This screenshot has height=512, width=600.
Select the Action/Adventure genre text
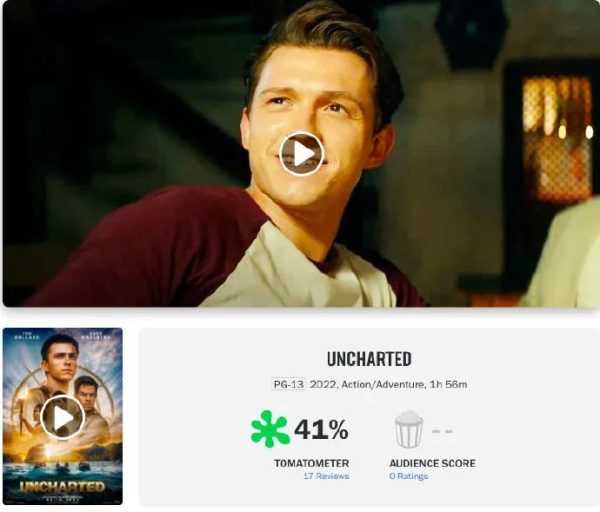tap(382, 384)
